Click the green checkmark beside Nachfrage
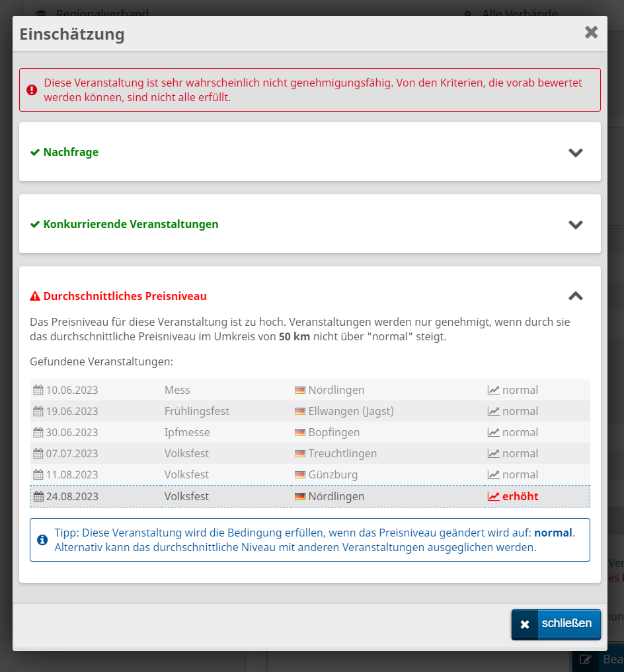This screenshot has height=672, width=624. pos(35,153)
